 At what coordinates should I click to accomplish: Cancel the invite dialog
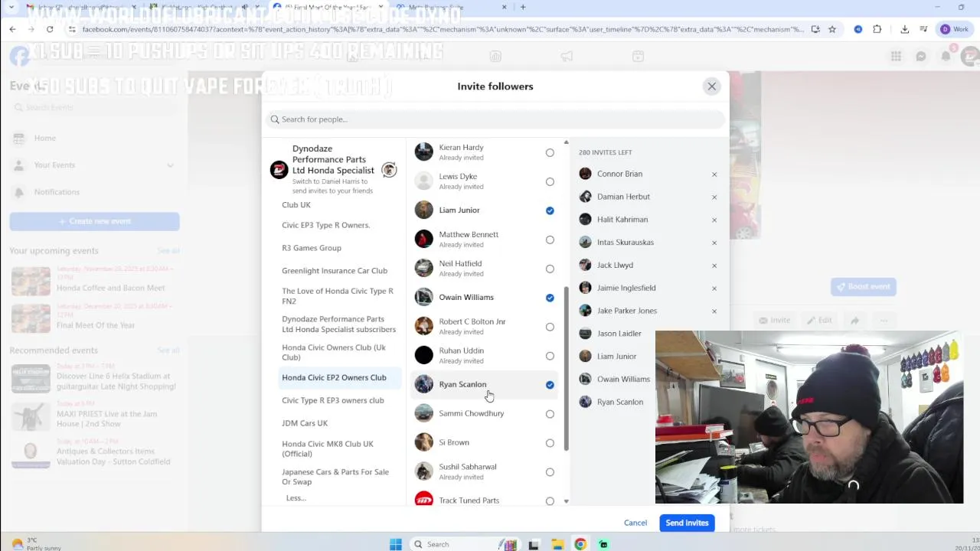click(635, 523)
